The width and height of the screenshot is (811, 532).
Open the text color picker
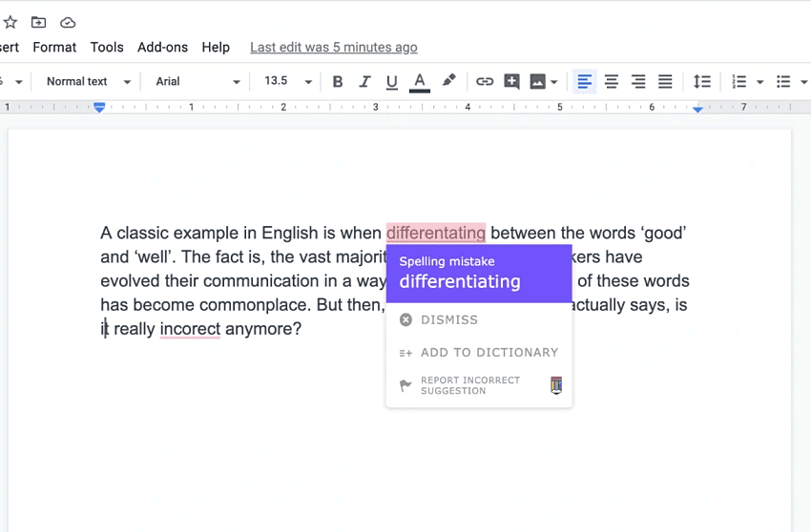point(420,82)
